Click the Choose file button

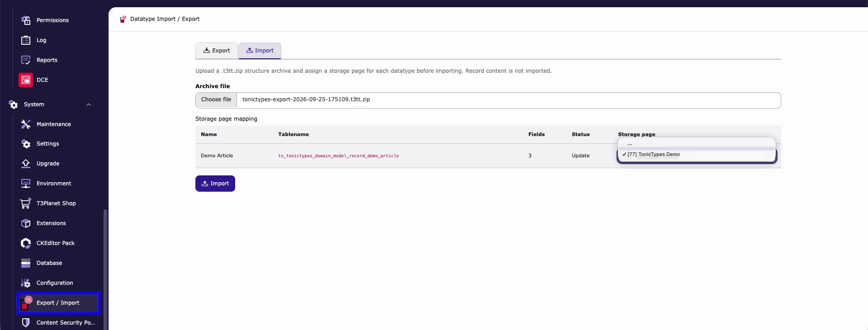coord(216,100)
